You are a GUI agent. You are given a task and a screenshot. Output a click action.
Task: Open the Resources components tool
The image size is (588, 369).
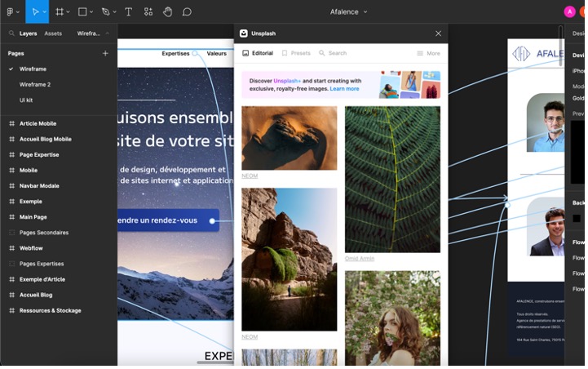click(148, 12)
